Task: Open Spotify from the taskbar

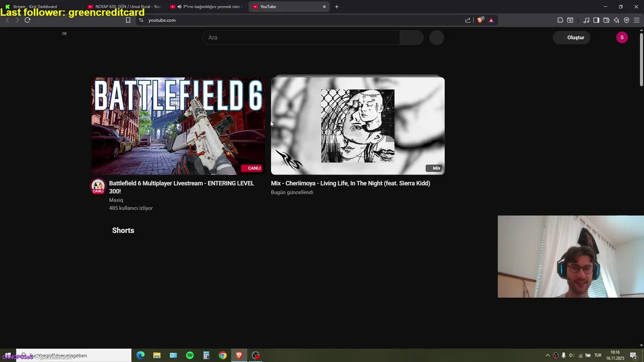Action: tap(190, 355)
